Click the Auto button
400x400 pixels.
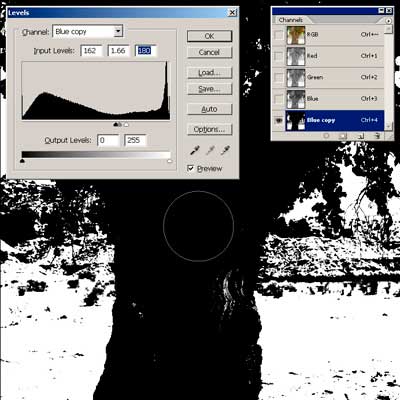[209, 109]
